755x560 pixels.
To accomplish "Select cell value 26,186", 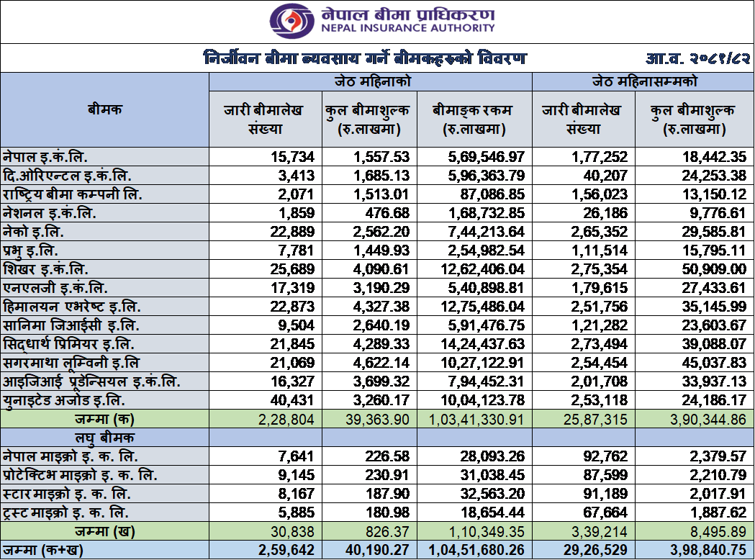I will click(x=606, y=213).
